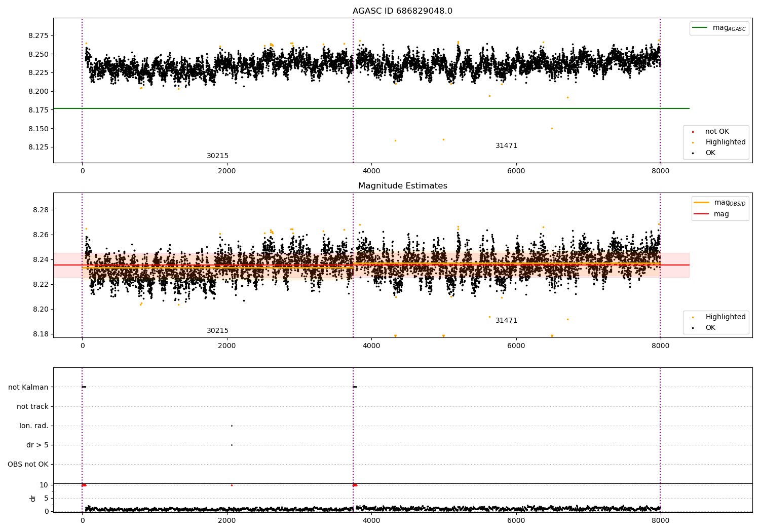760x532 pixels.
Task: Click the 'AGASC ID 686829048.0' plot title
Action: (x=402, y=11)
